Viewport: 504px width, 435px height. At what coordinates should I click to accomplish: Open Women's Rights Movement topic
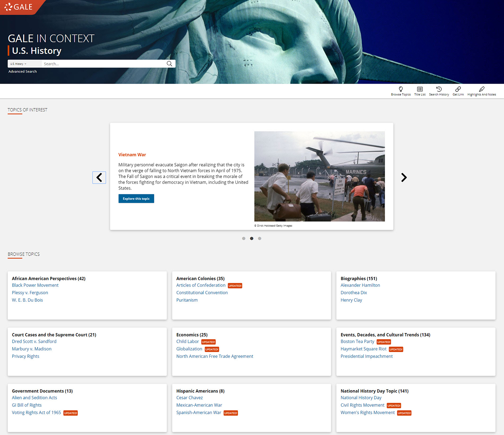coord(368,413)
